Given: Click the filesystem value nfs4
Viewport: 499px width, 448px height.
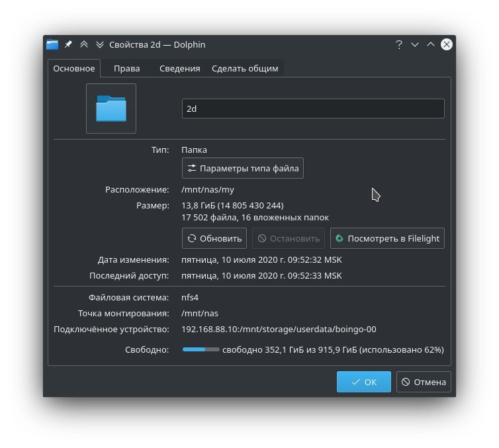Looking at the screenshot, I should 190,298.
